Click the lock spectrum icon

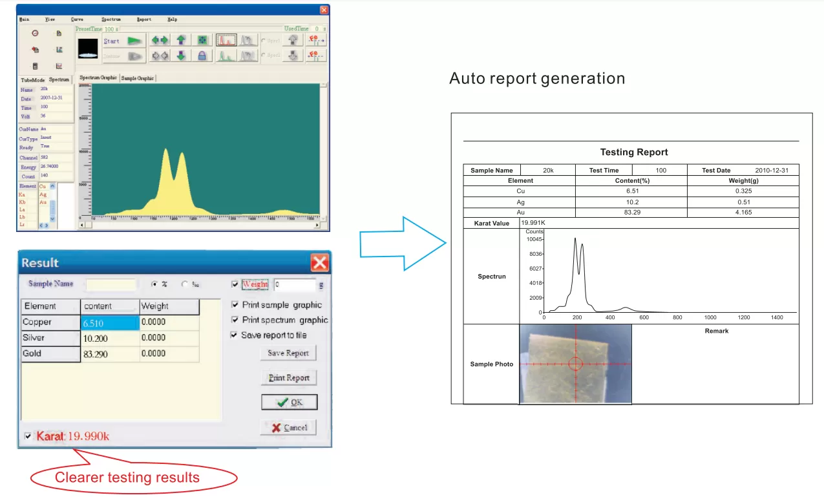click(x=202, y=55)
